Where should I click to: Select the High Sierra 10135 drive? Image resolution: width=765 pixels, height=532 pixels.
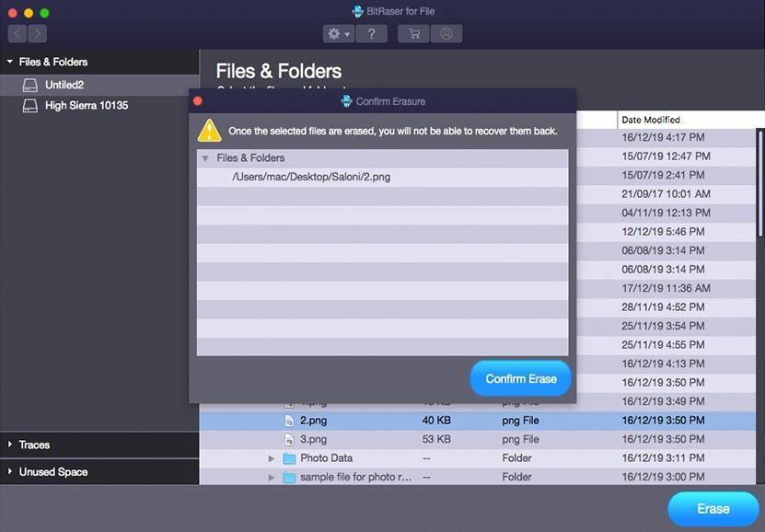coord(86,106)
